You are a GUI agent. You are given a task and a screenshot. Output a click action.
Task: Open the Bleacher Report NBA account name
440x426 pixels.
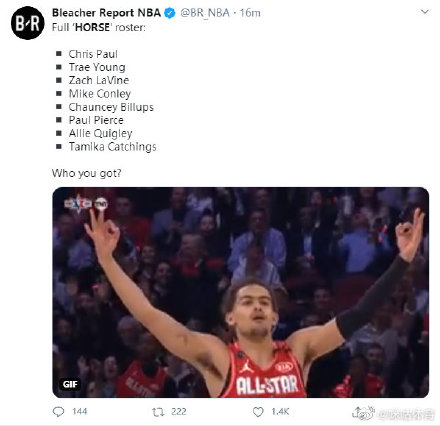point(106,13)
